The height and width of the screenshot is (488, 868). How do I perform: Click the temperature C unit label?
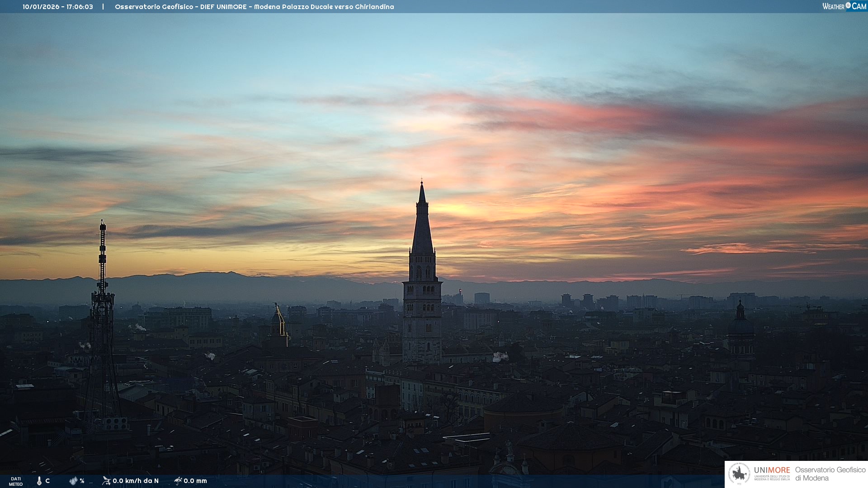47,481
